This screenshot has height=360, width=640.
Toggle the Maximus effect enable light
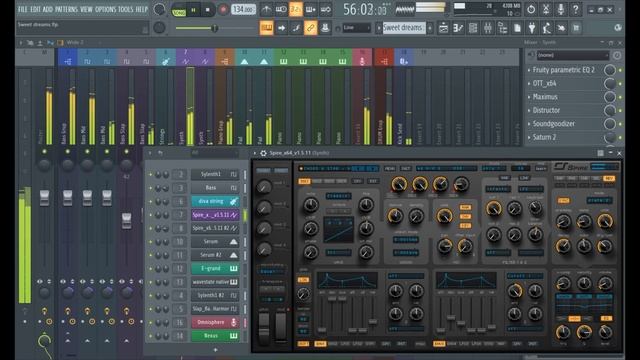click(620, 97)
